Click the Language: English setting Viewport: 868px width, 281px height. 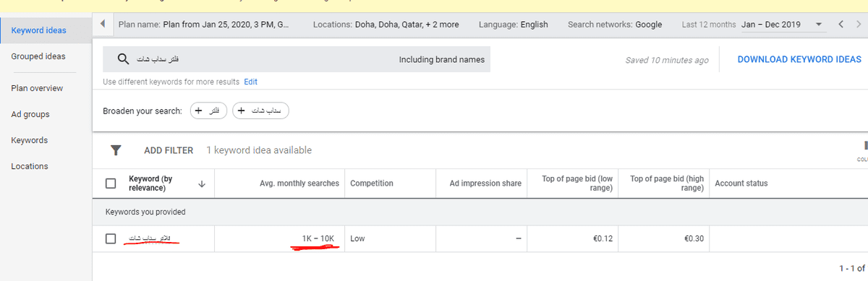(514, 24)
